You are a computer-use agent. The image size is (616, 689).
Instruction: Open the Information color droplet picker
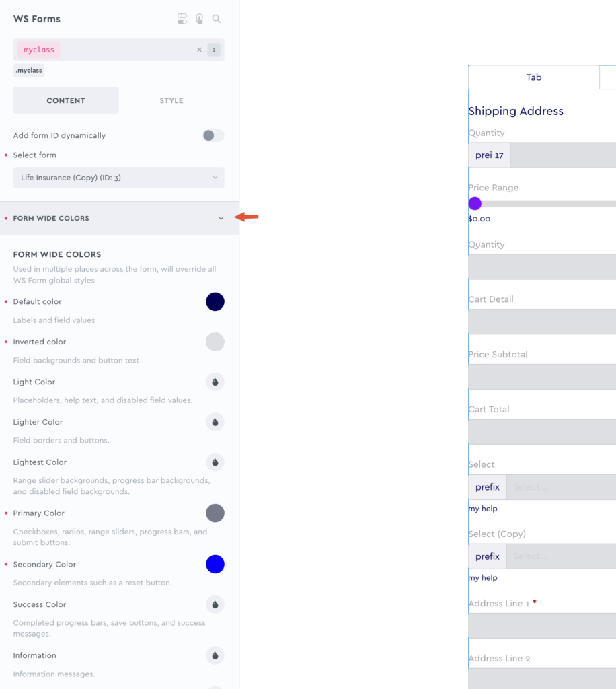click(215, 655)
